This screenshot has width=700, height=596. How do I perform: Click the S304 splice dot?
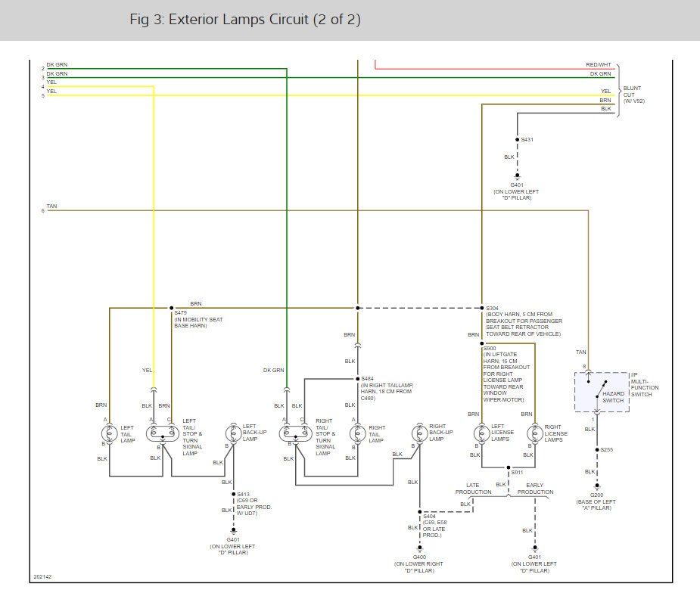coord(482,308)
